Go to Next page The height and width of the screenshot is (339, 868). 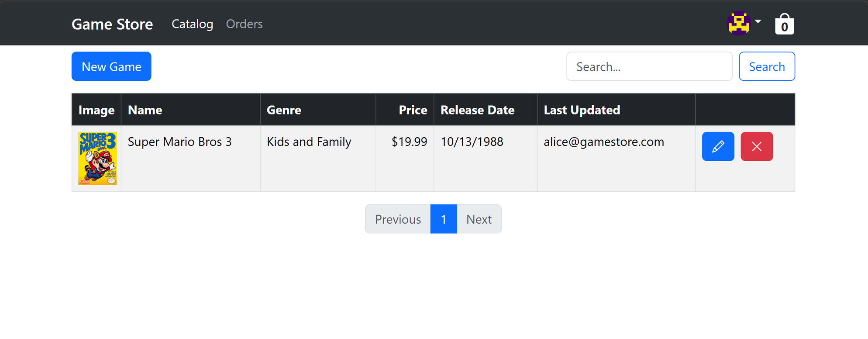pos(479,219)
